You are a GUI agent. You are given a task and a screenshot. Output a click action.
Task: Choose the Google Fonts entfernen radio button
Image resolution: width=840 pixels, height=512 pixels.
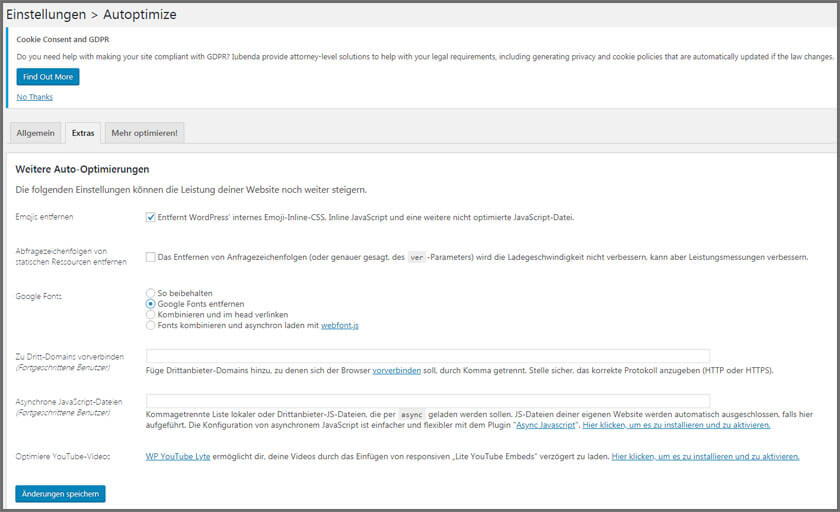151,304
